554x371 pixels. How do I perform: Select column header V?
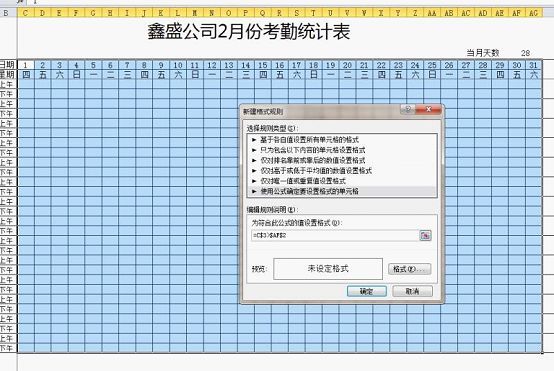(x=347, y=13)
